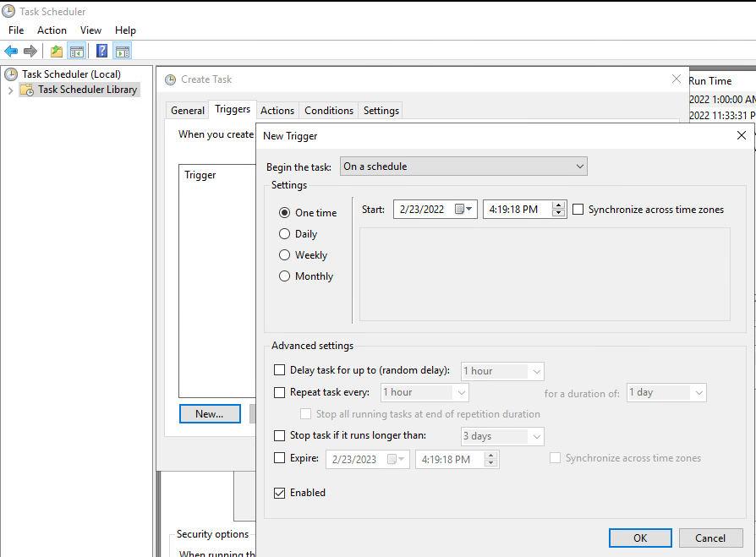Open the random delay 1 hour dropdown
Image resolution: width=756 pixels, height=557 pixels.
pyautogui.click(x=502, y=371)
